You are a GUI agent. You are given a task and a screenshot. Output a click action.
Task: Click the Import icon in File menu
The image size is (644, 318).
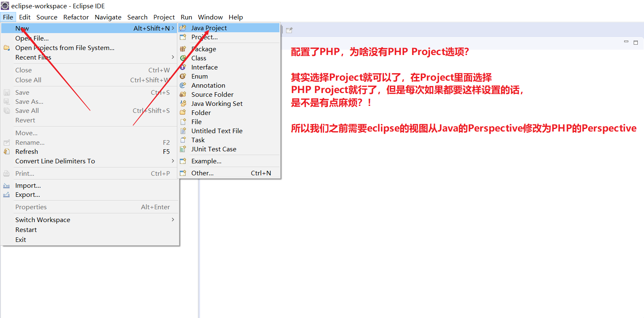[7, 186]
